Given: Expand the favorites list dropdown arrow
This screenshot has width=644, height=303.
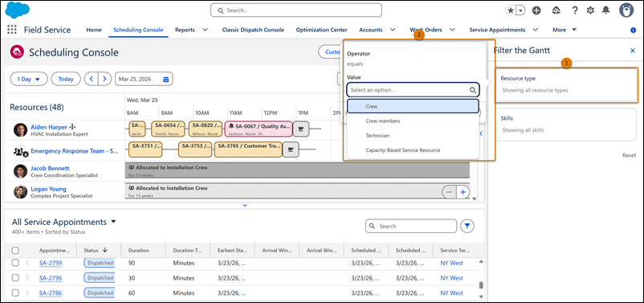Looking at the screenshot, I should pos(520,10).
